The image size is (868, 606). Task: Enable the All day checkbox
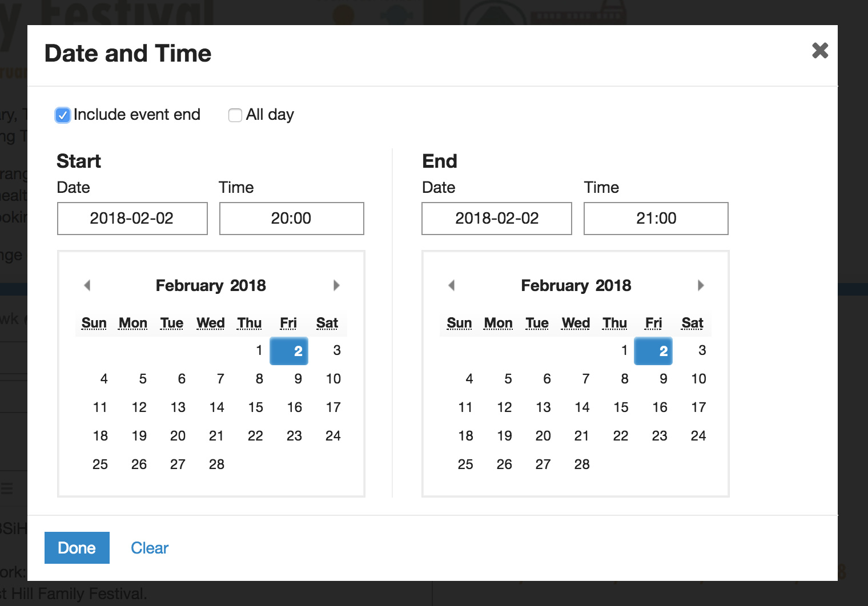pos(235,115)
